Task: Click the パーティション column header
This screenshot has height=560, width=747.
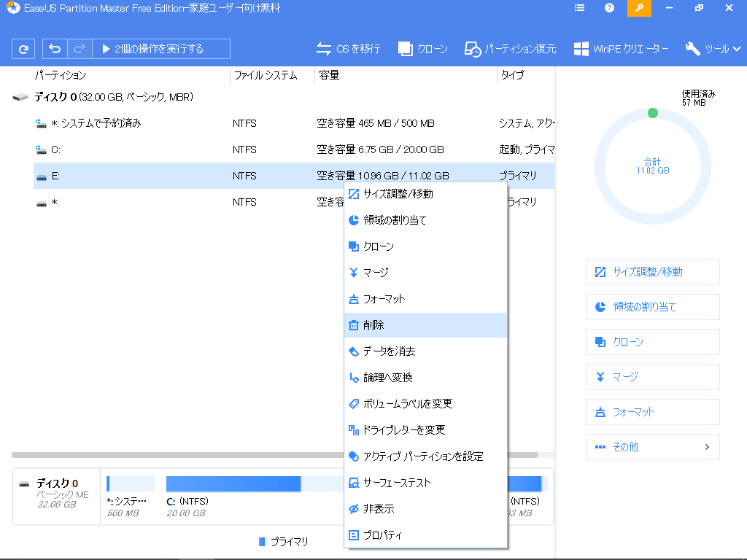Action: point(61,75)
